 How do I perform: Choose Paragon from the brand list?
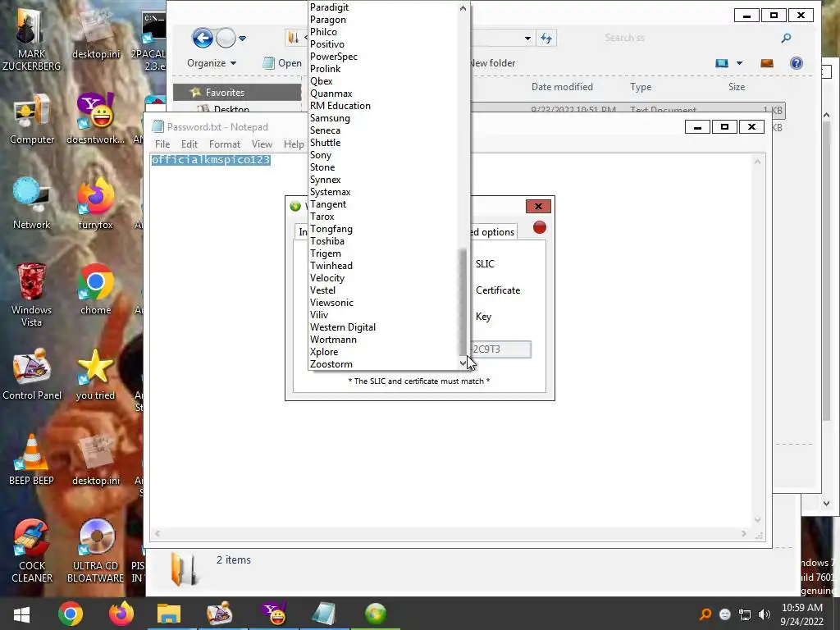328,20
